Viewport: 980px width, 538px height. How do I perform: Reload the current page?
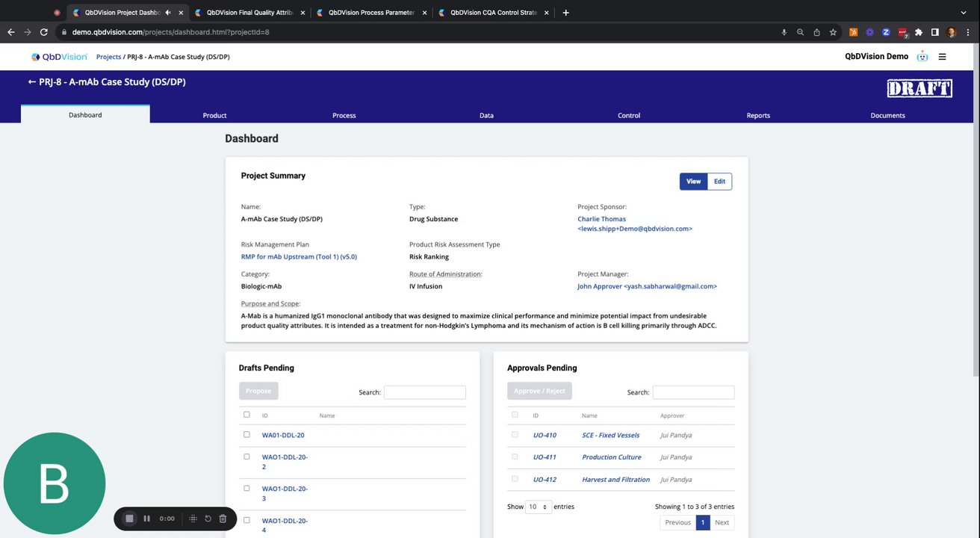coord(44,32)
